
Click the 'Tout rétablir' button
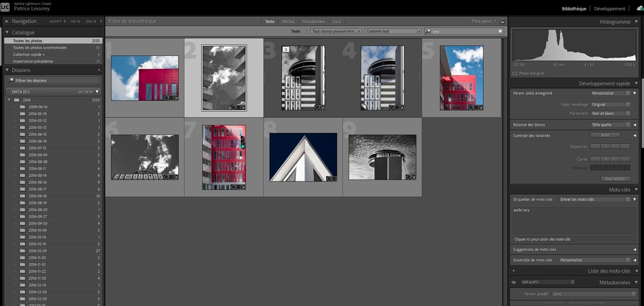click(x=614, y=178)
